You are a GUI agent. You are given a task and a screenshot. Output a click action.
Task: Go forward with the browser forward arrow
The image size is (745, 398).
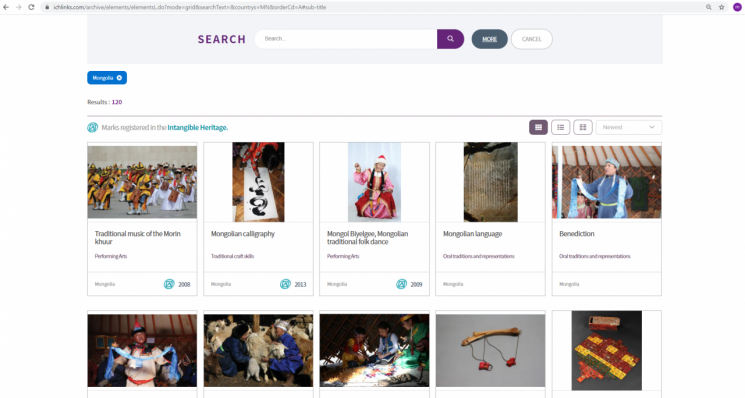coord(19,7)
